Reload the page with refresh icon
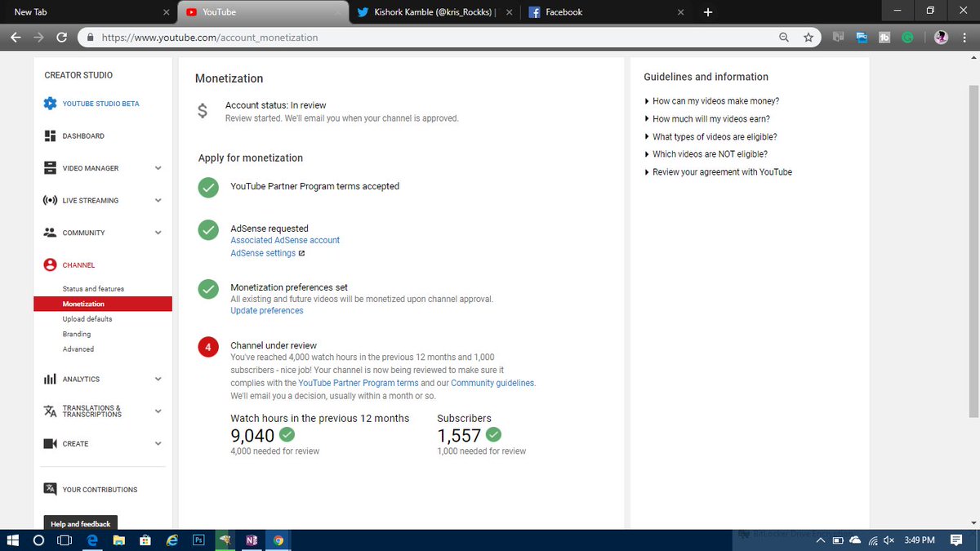This screenshot has width=980, height=551. coord(61,38)
